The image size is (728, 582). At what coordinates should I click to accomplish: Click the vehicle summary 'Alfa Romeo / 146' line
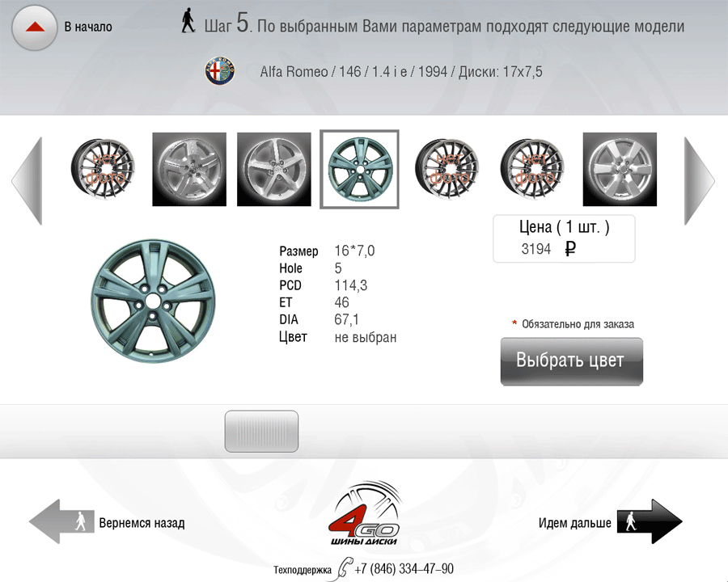click(x=401, y=71)
